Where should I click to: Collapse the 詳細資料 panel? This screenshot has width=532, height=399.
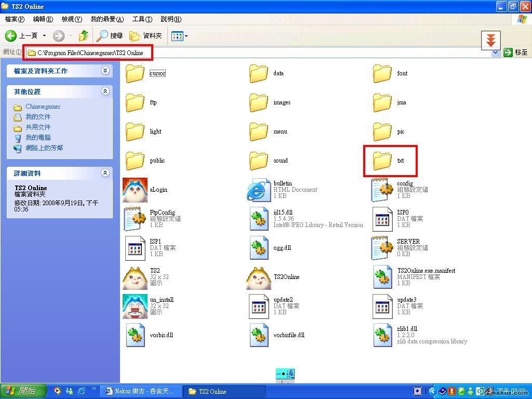(x=105, y=172)
